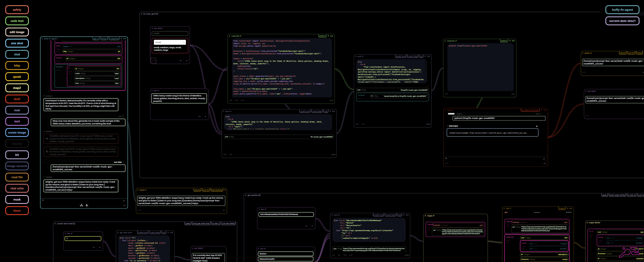Select the map2 block button

pos(17,88)
